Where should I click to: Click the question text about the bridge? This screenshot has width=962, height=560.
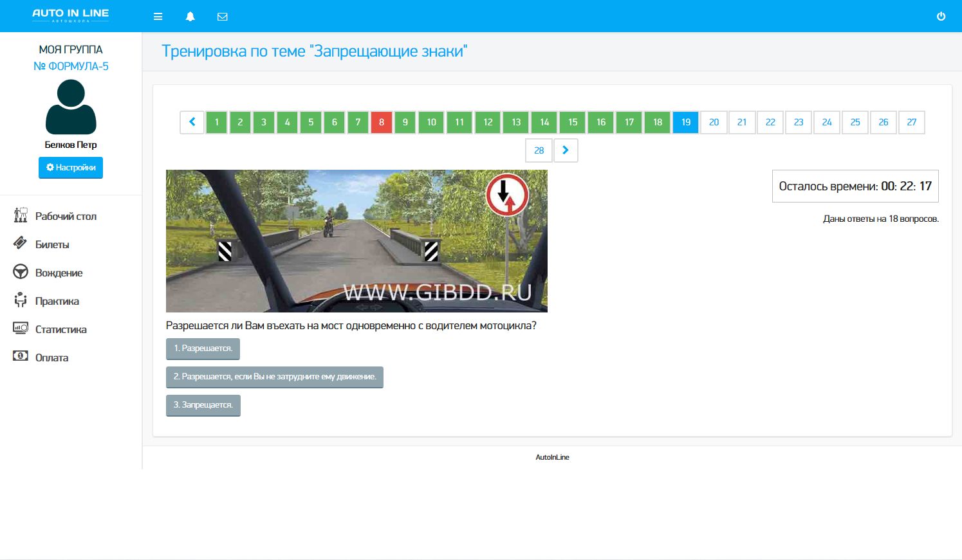351,326
